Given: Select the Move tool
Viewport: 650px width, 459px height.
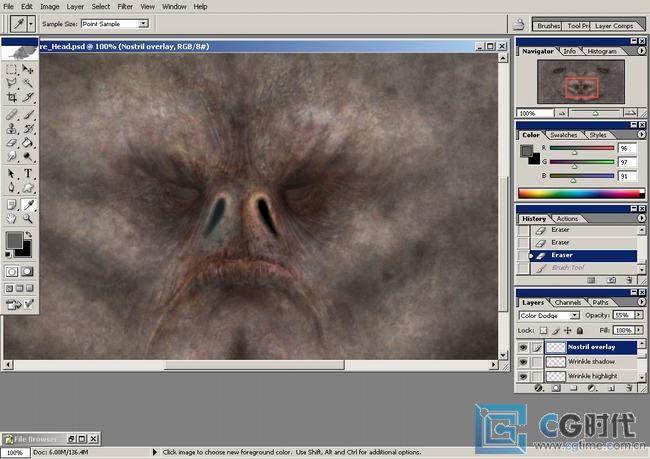Looking at the screenshot, I should [x=27, y=69].
